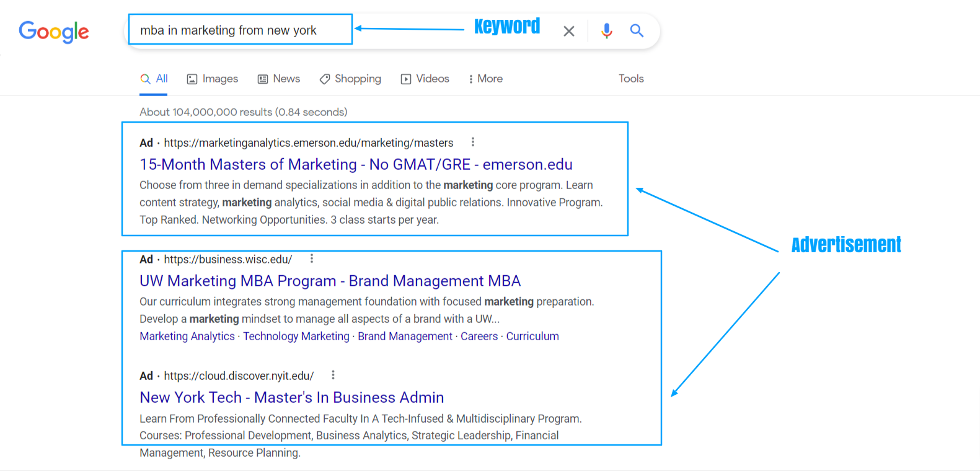
Task: Click the marketinganalytics.emerson.edu ad URL text
Action: click(x=309, y=143)
